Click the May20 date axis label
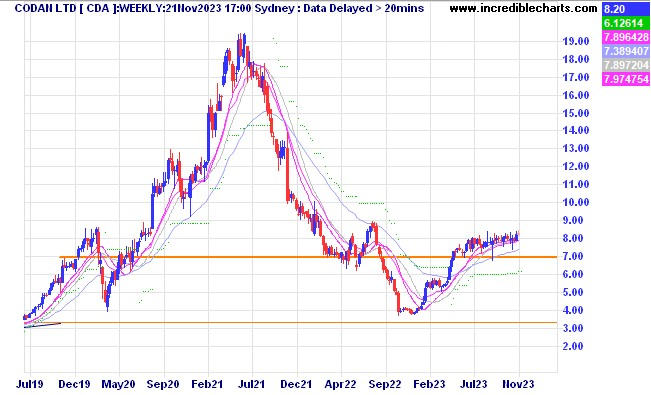651x395 pixels. [119, 384]
